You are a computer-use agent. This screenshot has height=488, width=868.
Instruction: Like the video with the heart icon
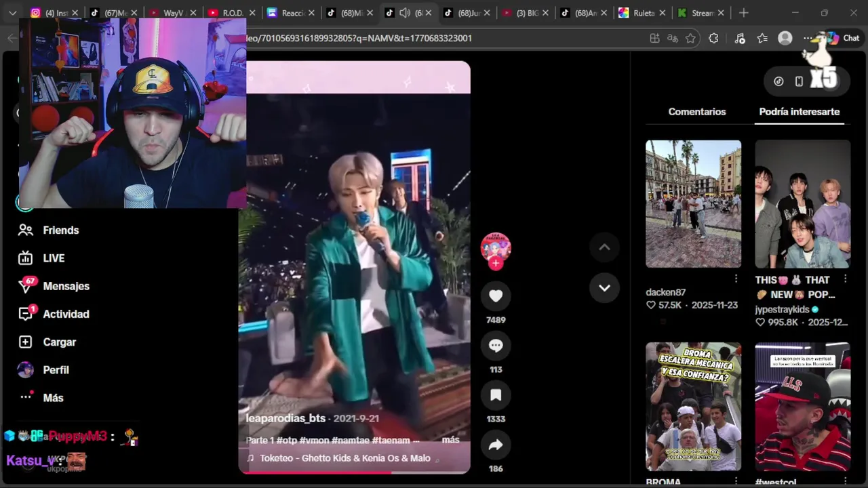click(496, 296)
